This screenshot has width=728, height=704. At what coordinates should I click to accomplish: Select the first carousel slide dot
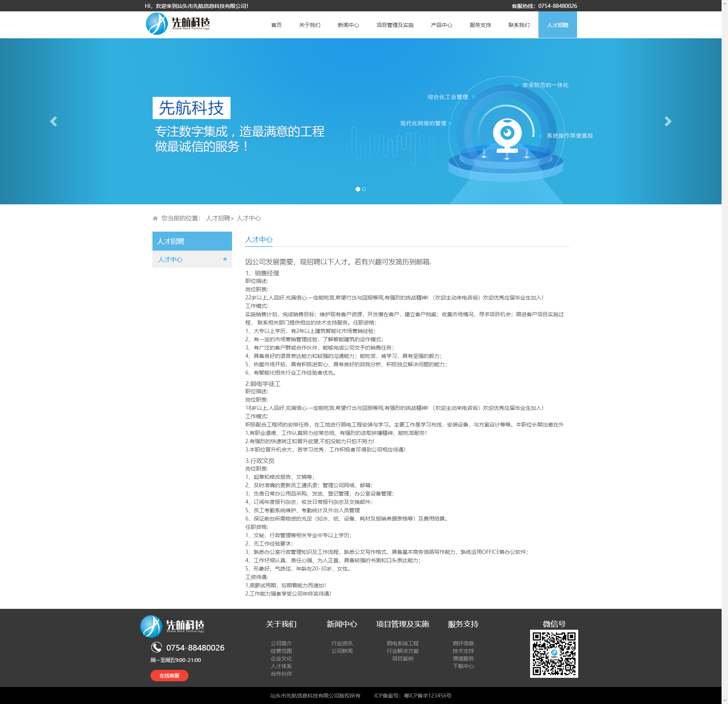pos(358,189)
